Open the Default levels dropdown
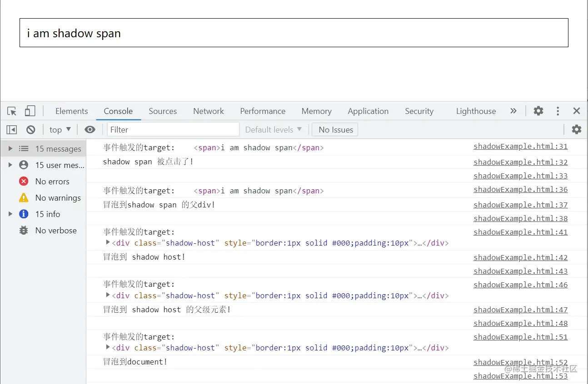Screen dimensions: 588x384 pos(274,130)
